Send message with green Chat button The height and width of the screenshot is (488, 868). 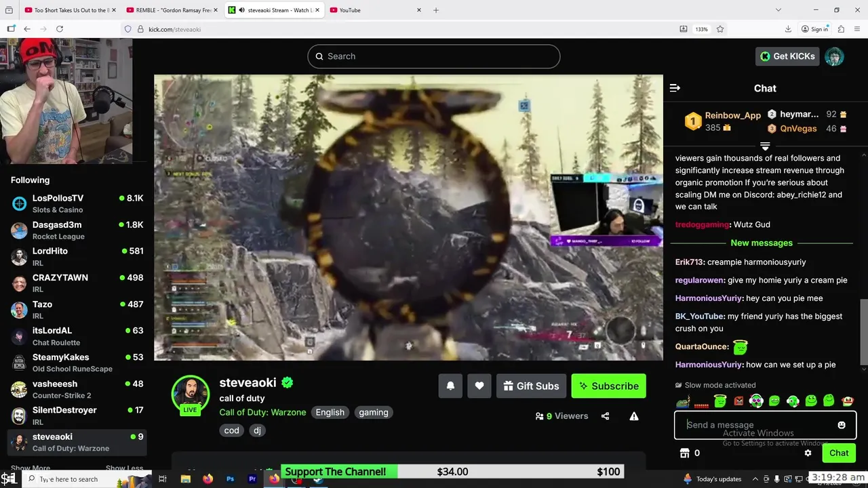click(839, 453)
